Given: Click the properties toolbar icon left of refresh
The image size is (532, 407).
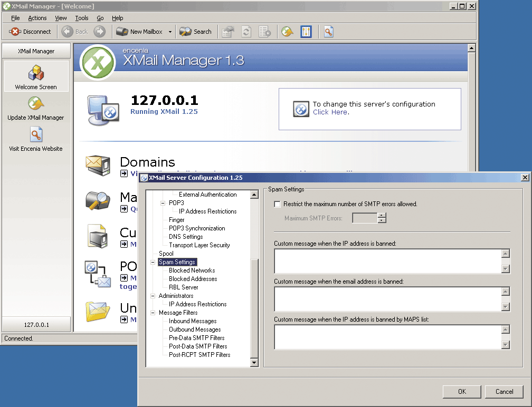Looking at the screenshot, I should click(x=228, y=32).
